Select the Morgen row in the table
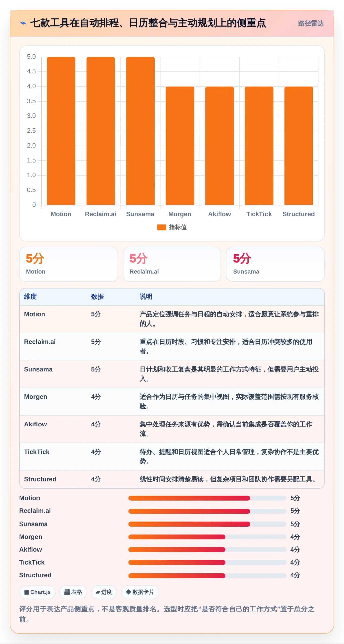344x644 pixels. (172, 402)
